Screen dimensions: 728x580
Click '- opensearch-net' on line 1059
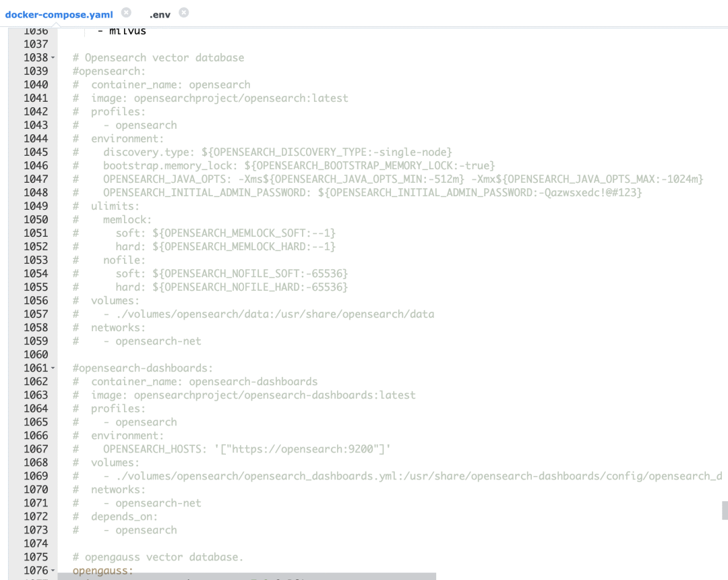click(152, 341)
